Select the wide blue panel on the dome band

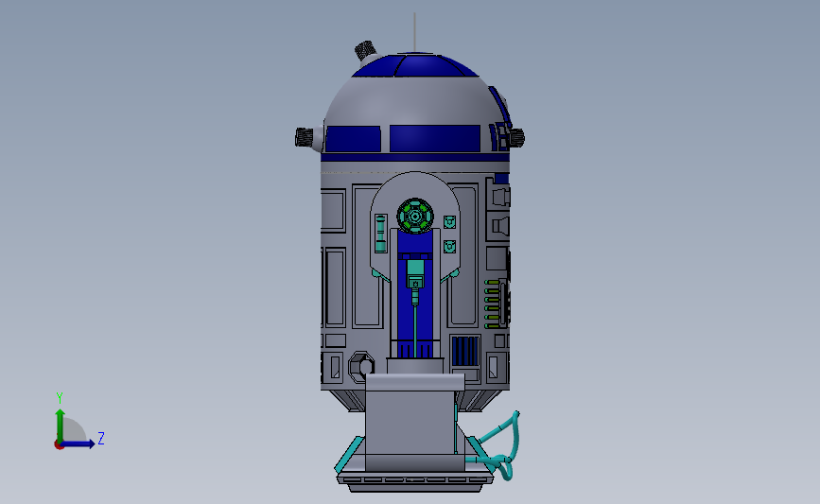pos(435,139)
